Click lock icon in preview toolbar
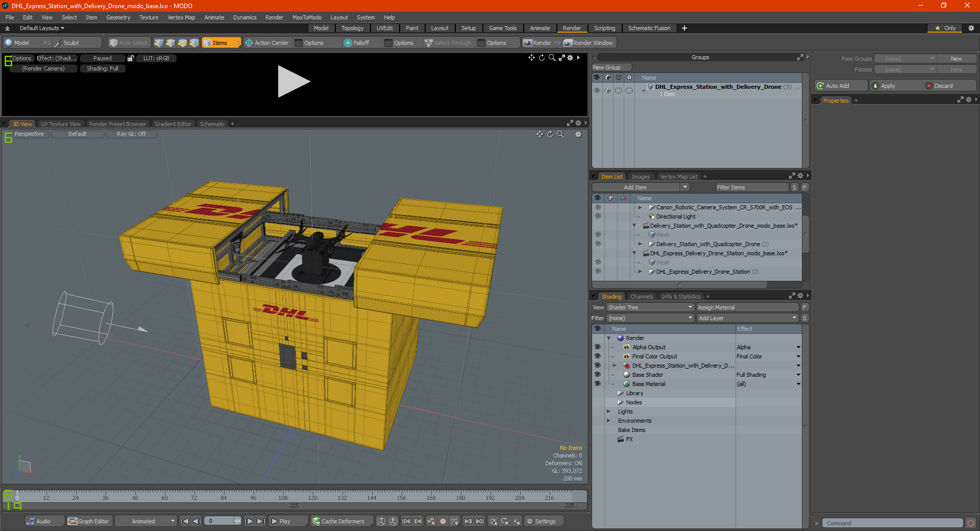This screenshot has height=531, width=980. pyautogui.click(x=131, y=58)
